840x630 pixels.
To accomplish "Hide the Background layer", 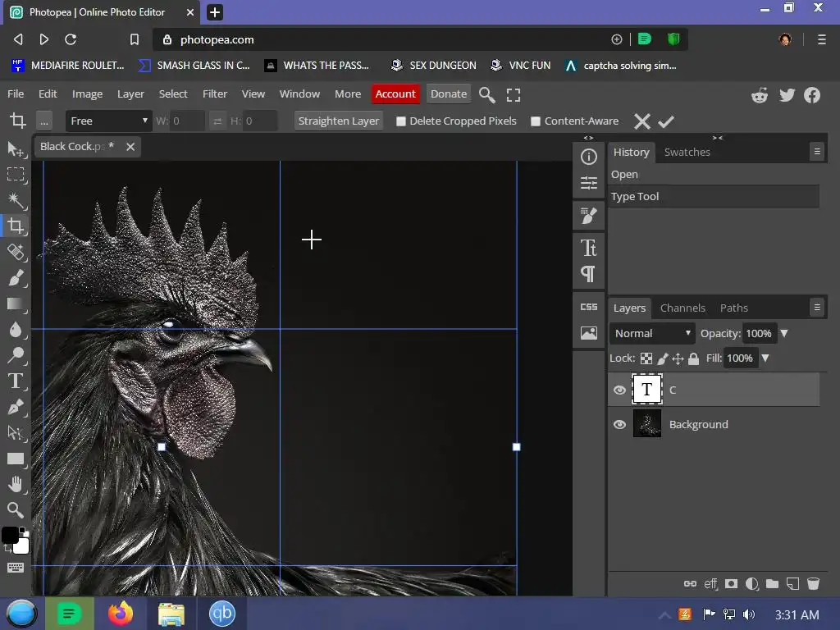I will click(x=619, y=424).
